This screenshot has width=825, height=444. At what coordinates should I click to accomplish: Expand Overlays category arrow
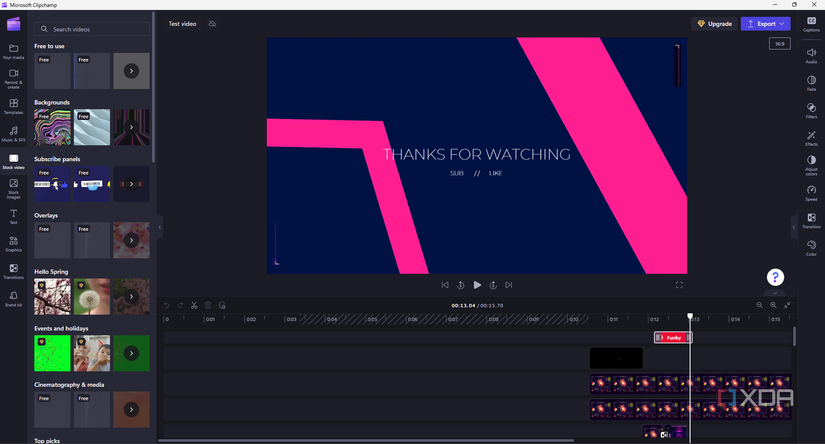pos(132,240)
